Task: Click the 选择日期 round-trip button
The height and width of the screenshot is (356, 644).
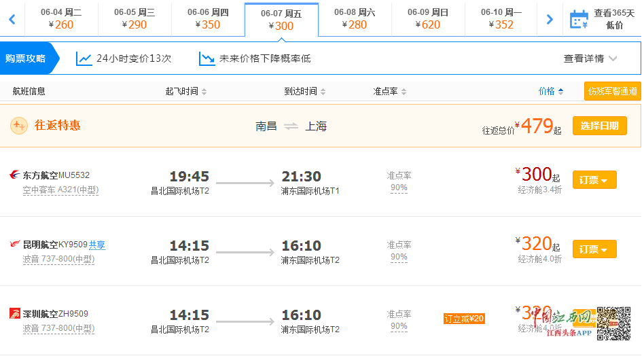Action: [x=599, y=126]
